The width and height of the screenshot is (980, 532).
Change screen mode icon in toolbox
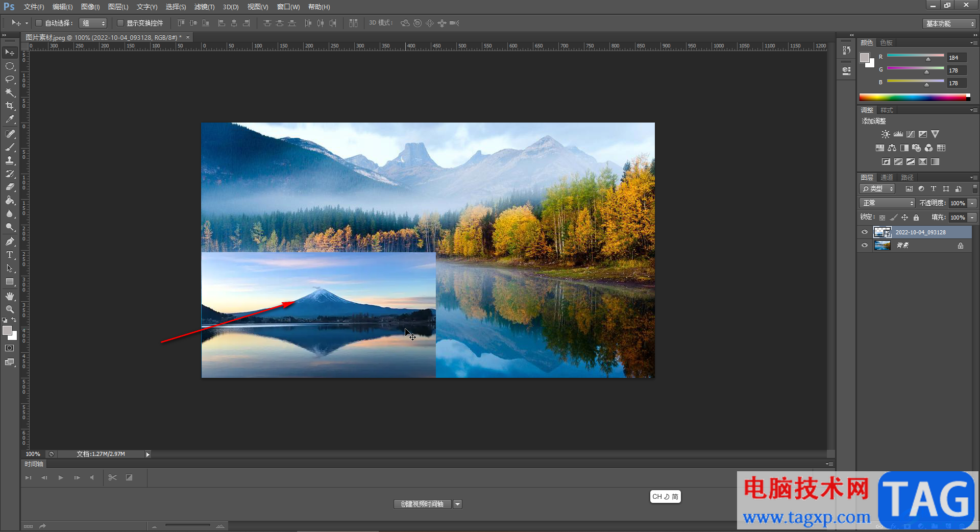pyautogui.click(x=10, y=362)
